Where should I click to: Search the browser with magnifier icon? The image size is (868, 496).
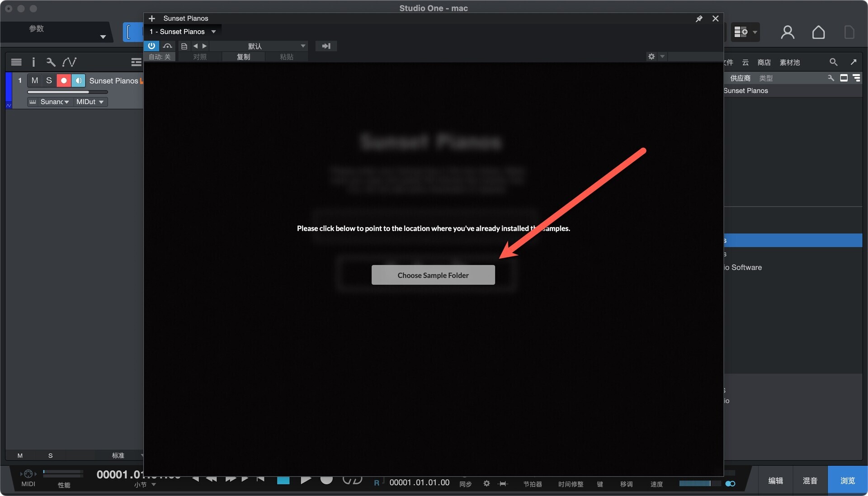coord(833,62)
